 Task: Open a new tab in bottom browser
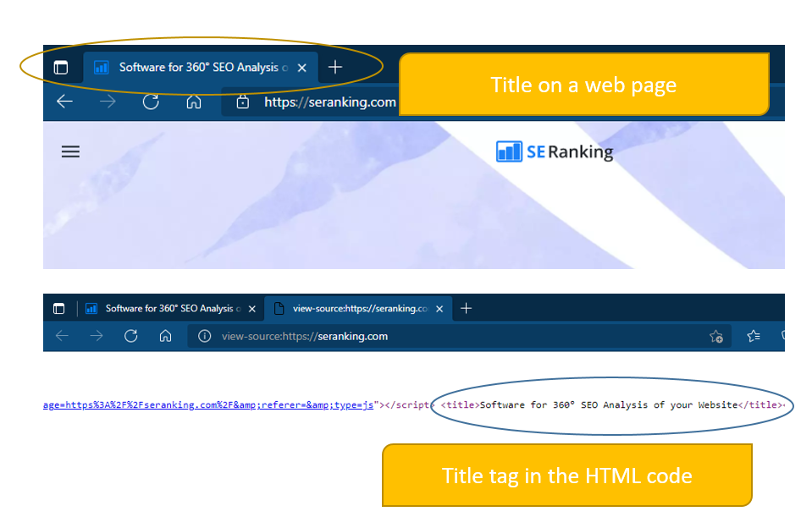(466, 309)
